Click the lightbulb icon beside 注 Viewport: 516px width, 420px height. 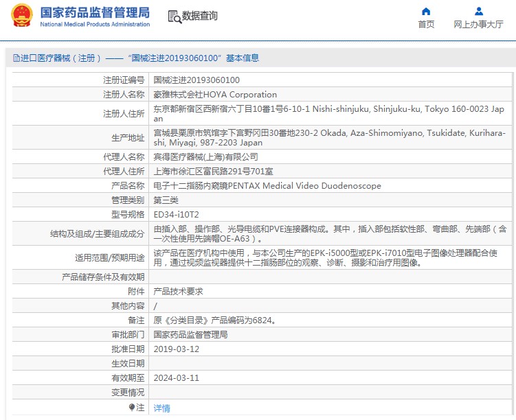click(x=132, y=408)
